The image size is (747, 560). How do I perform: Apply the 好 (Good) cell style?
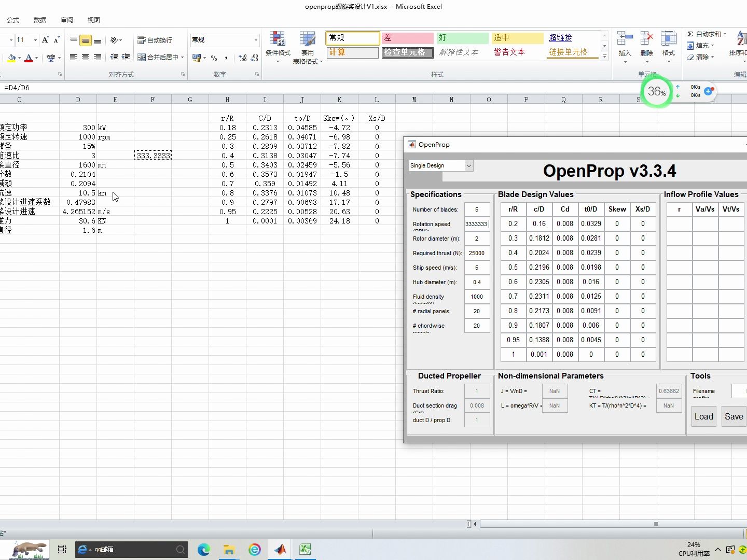click(462, 38)
